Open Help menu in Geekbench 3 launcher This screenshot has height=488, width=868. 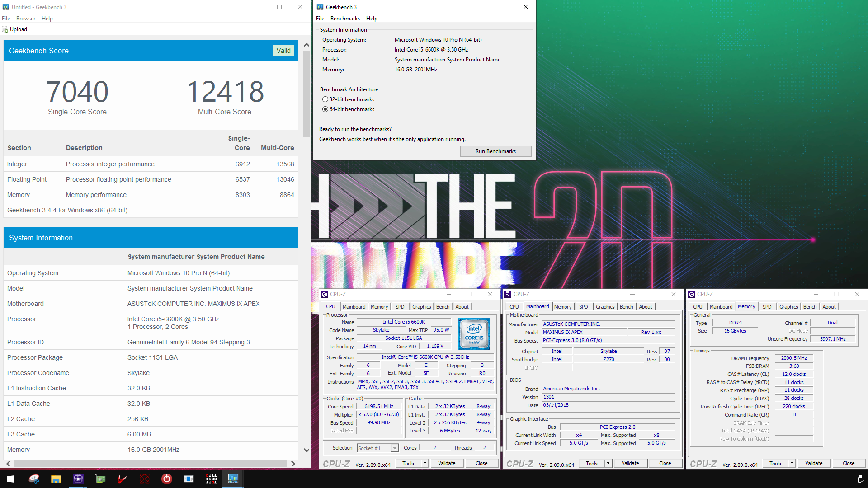pyautogui.click(x=372, y=19)
